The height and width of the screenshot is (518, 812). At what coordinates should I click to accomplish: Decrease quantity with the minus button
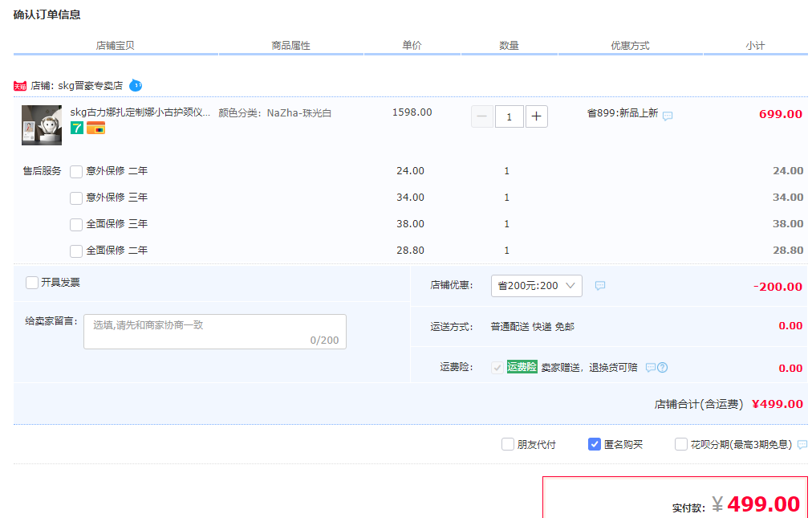click(482, 116)
